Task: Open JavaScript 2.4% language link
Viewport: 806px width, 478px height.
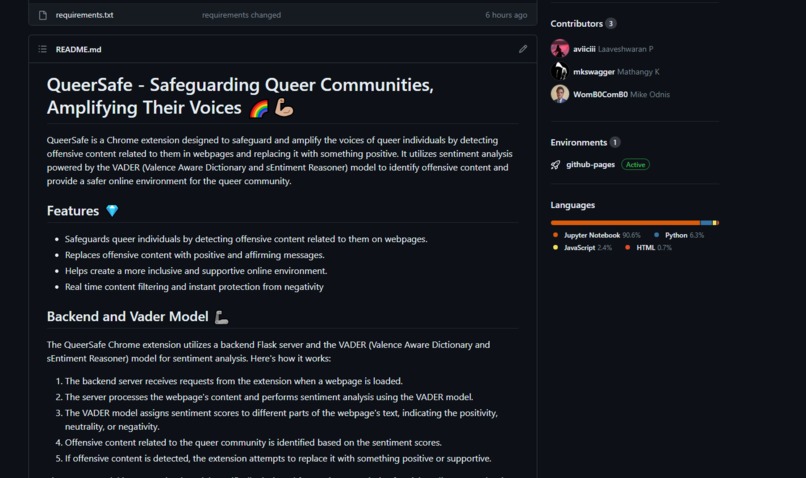Action: point(588,247)
